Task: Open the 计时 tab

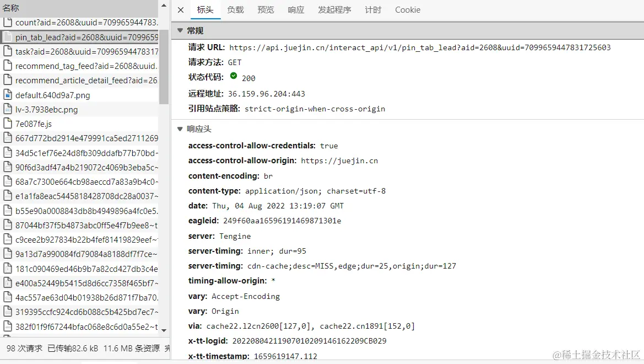Action: [373, 10]
